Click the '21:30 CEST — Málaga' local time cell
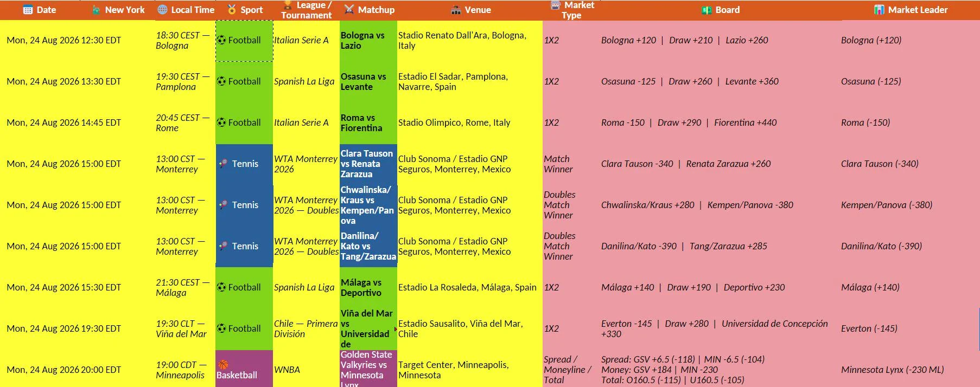Image resolution: width=980 pixels, height=387 pixels. click(185, 287)
